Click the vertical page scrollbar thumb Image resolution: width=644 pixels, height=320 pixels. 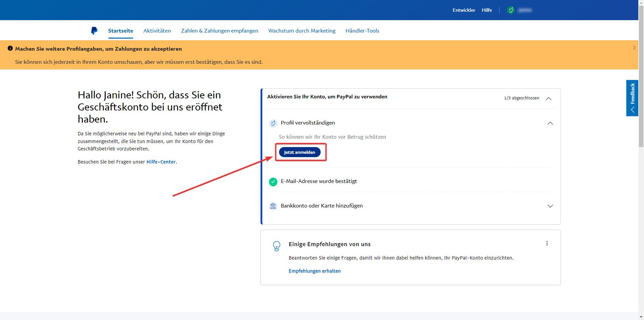(641, 76)
